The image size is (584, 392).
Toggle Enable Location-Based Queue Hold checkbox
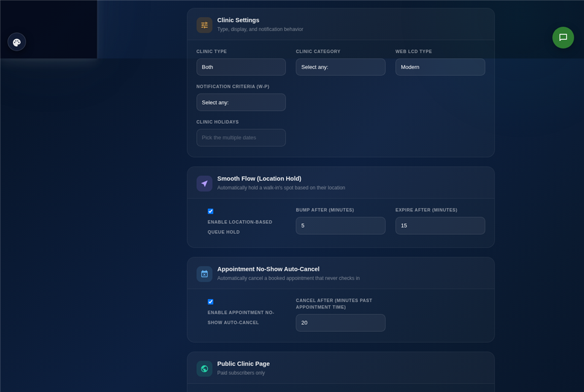coord(210,211)
